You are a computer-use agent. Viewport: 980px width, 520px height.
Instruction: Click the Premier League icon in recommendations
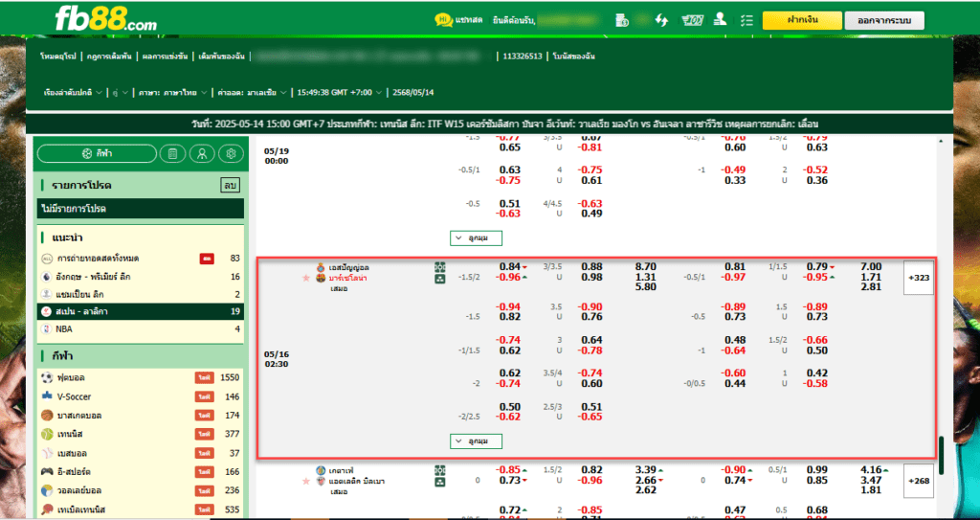(x=46, y=276)
